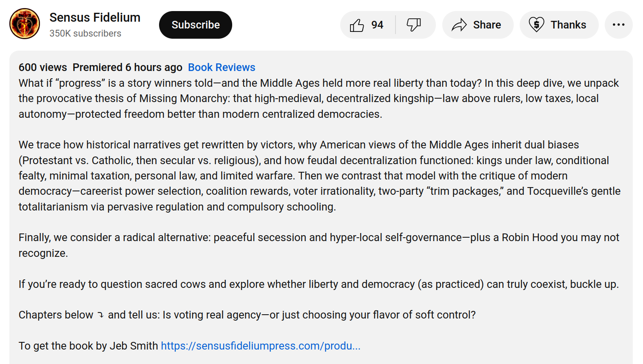The width and height of the screenshot is (643, 364).
Task: Go to Sensus Fidelium channel name
Action: coord(95,17)
